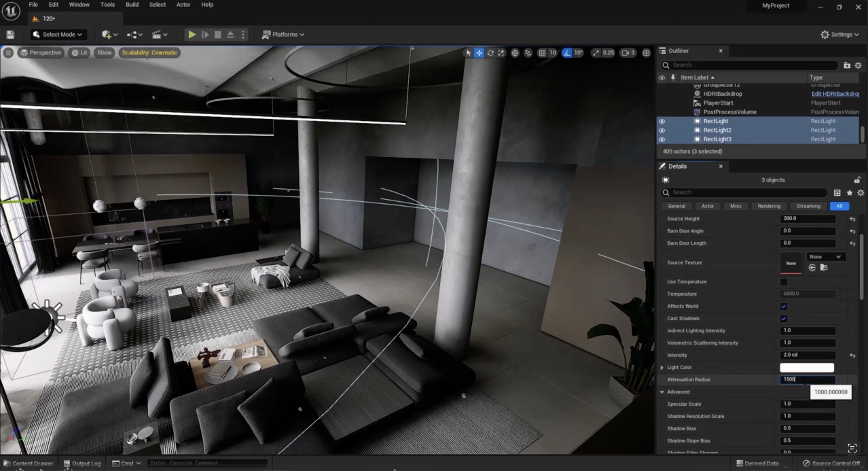Screen dimensions: 868x471
Task: Click the white Light Color swatch
Action: (807, 367)
